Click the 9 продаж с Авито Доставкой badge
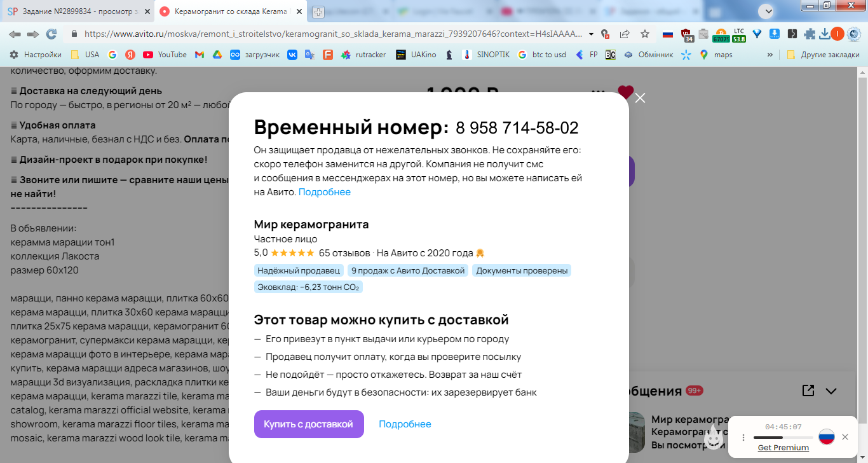The width and height of the screenshot is (868, 463). pyautogui.click(x=408, y=270)
